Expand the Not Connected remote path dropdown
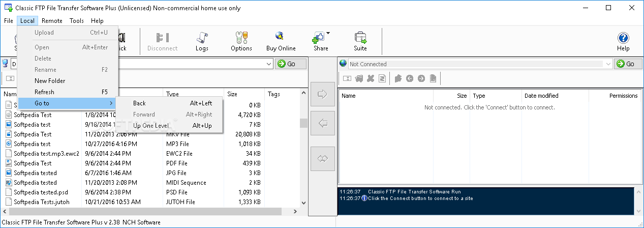 tap(608, 64)
